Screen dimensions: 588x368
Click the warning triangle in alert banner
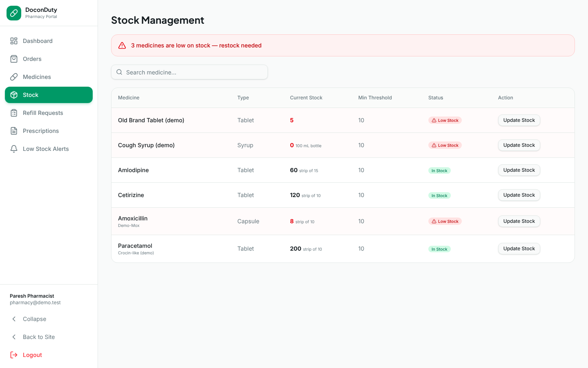pyautogui.click(x=122, y=45)
